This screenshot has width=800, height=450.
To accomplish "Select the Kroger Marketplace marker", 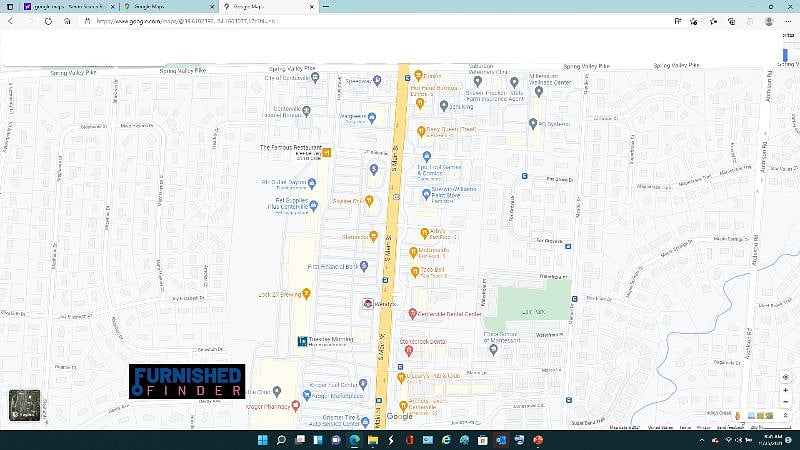I will point(307,395).
